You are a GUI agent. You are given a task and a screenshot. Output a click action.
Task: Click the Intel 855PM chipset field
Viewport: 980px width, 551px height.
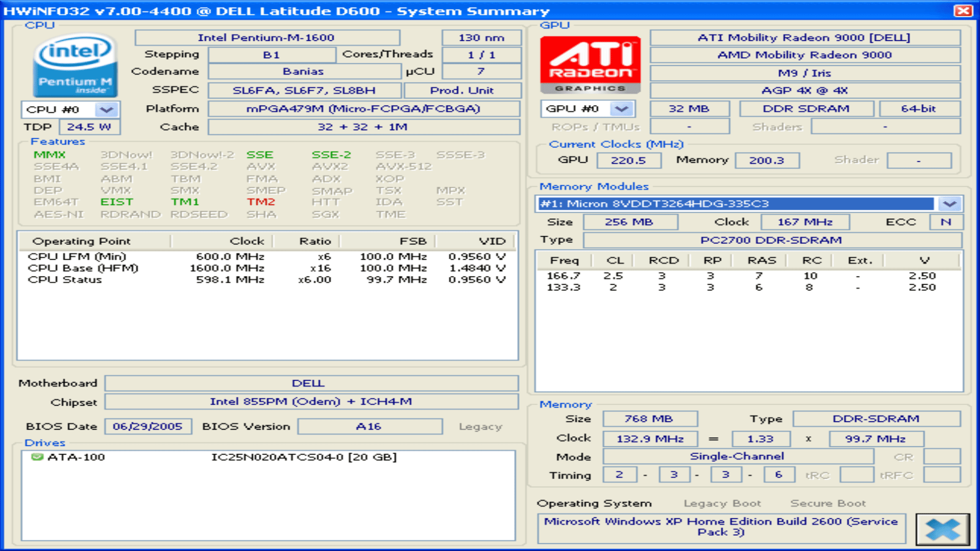click(x=311, y=402)
